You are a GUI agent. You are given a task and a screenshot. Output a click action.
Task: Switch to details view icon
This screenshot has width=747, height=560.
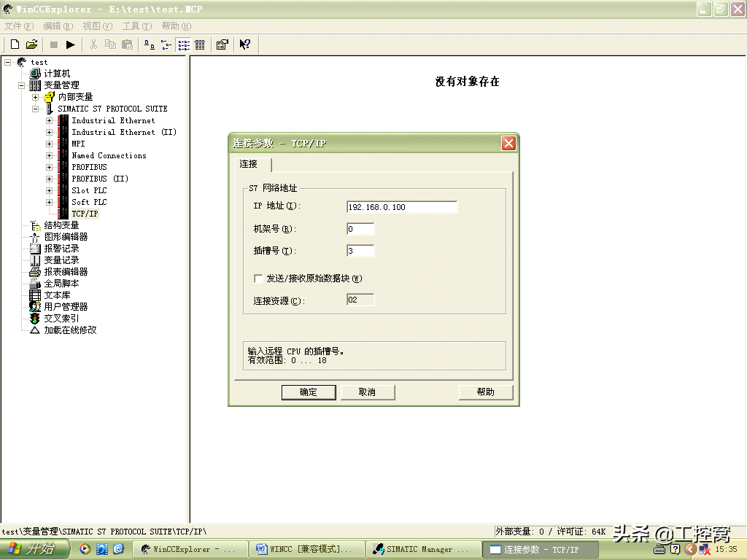coord(199,44)
